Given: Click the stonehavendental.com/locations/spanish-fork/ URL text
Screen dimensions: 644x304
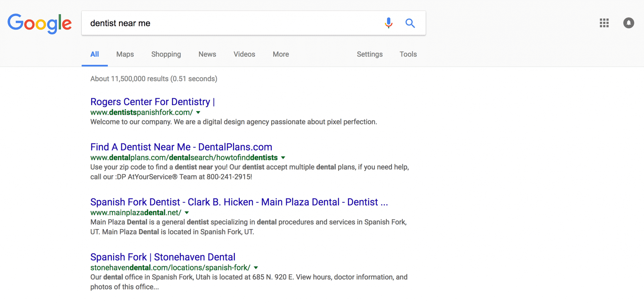Looking at the screenshot, I should pyautogui.click(x=170, y=268).
